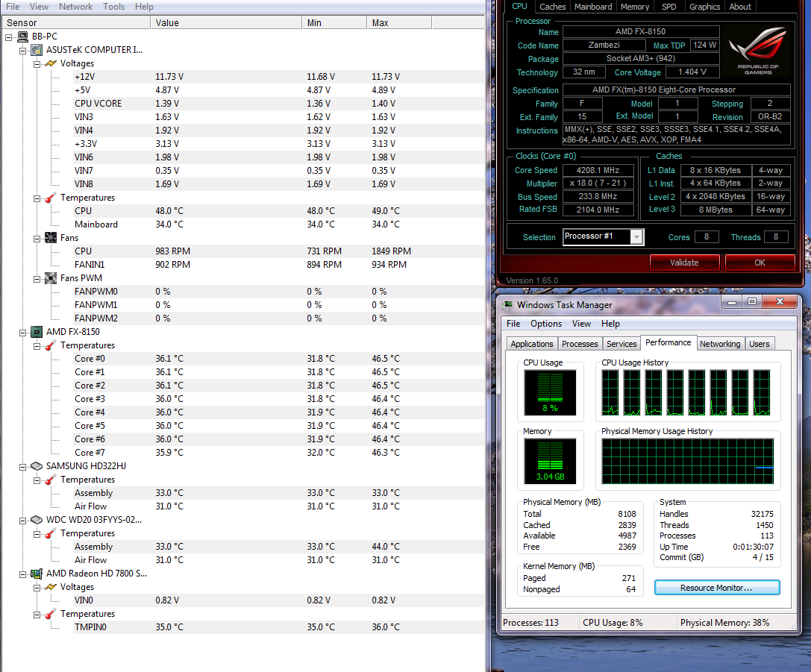Click the Republic of Gamers logo
The width and height of the screenshot is (811, 672).
(x=758, y=51)
